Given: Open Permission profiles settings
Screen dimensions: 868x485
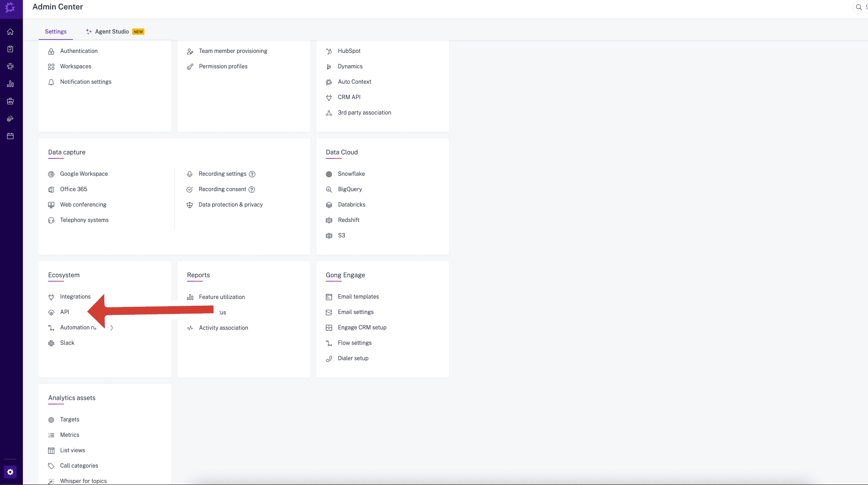Looking at the screenshot, I should pos(223,66).
